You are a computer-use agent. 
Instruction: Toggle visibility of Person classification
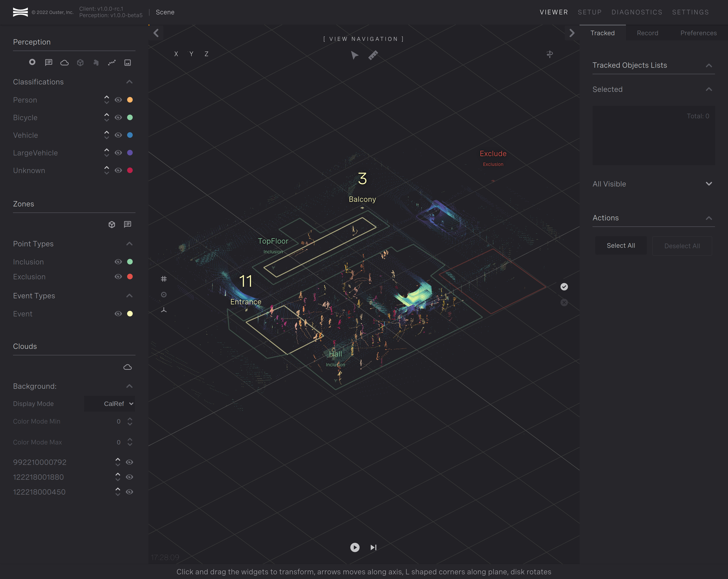pos(118,100)
